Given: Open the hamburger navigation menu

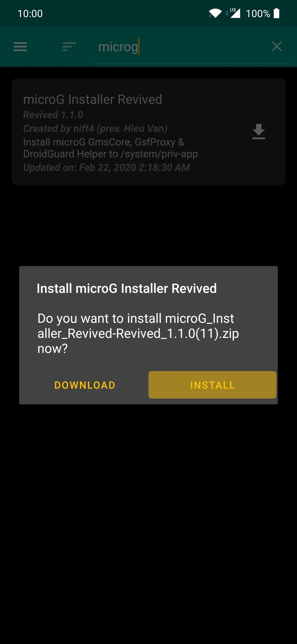Looking at the screenshot, I should pyautogui.click(x=20, y=46).
